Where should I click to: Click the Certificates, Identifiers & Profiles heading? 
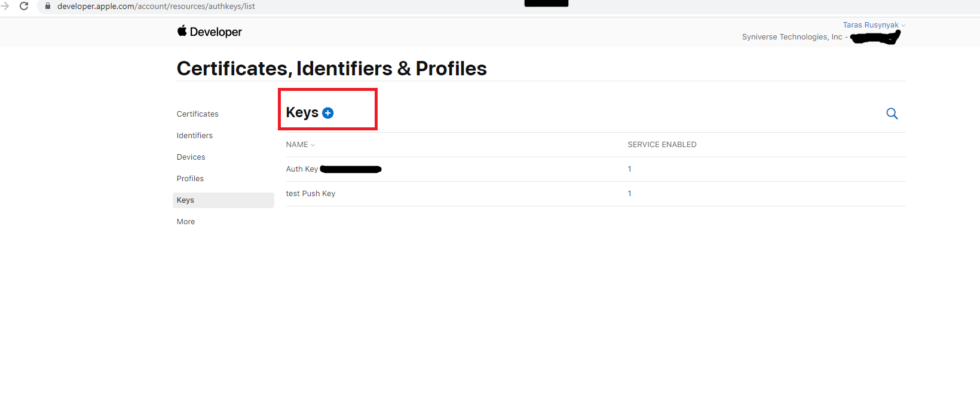click(332, 69)
